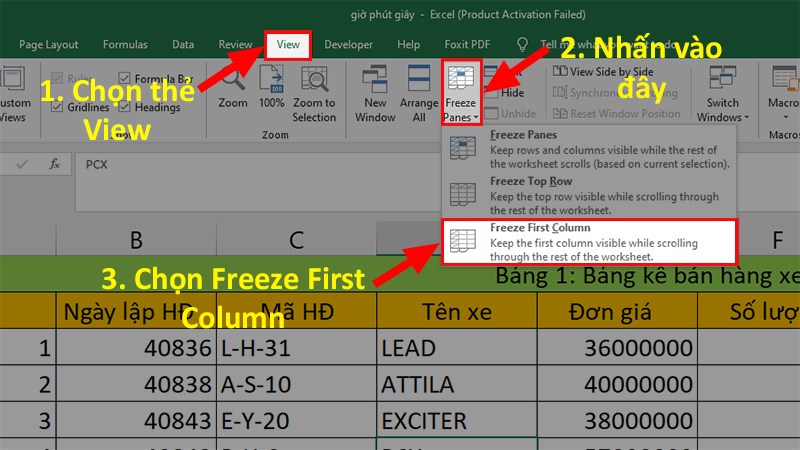Switch to the View tab

click(288, 45)
